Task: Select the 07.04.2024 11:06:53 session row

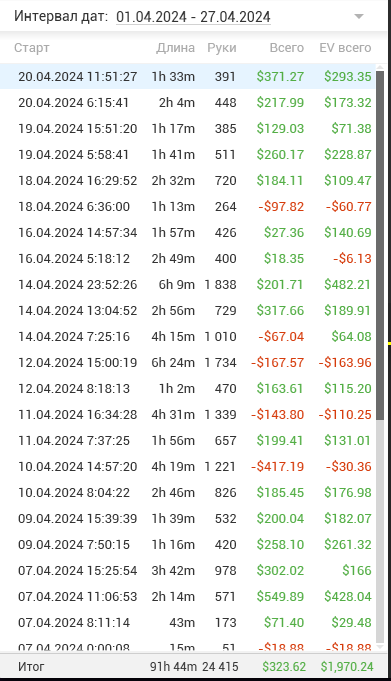Action: click(187, 596)
